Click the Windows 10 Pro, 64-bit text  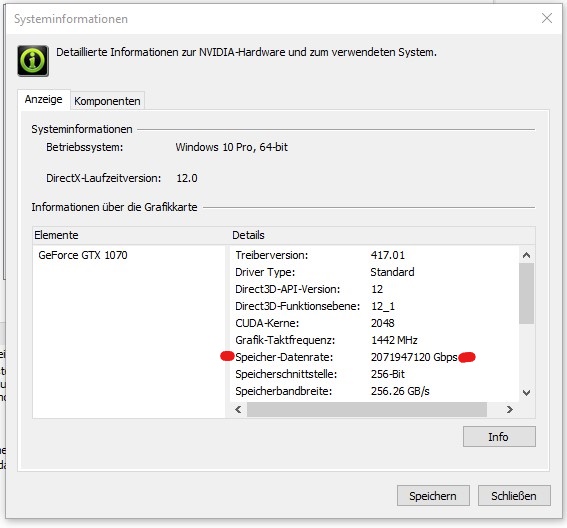231,147
